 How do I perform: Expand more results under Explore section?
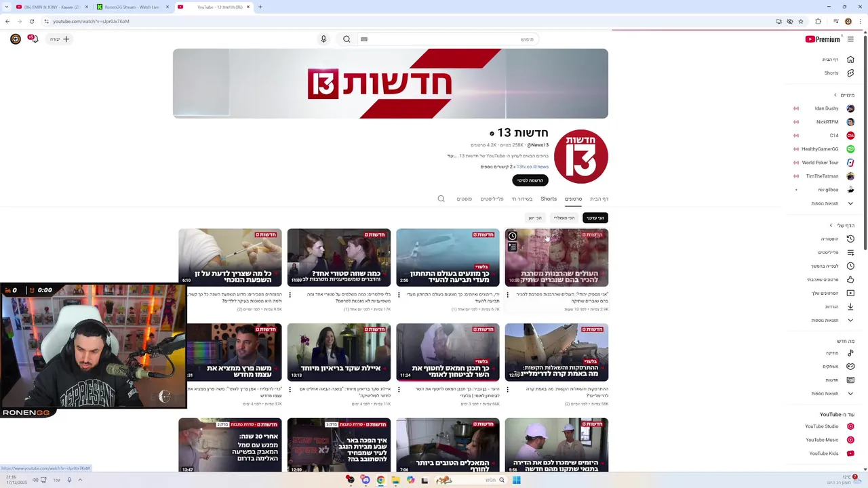point(831,394)
